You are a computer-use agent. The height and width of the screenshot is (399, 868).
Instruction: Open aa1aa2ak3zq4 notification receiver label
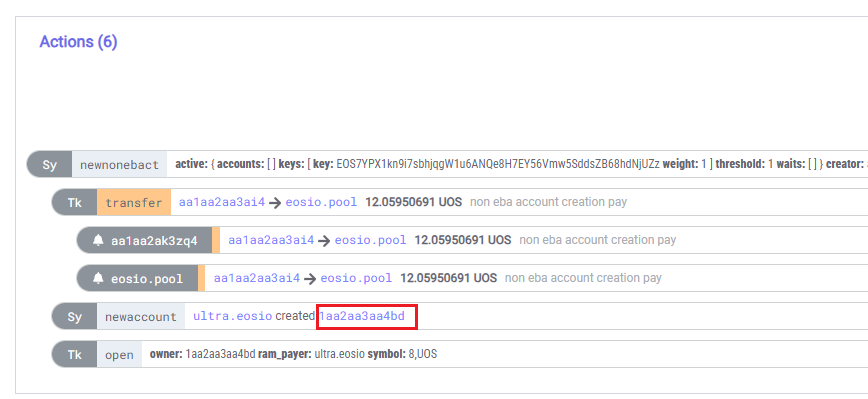click(154, 241)
